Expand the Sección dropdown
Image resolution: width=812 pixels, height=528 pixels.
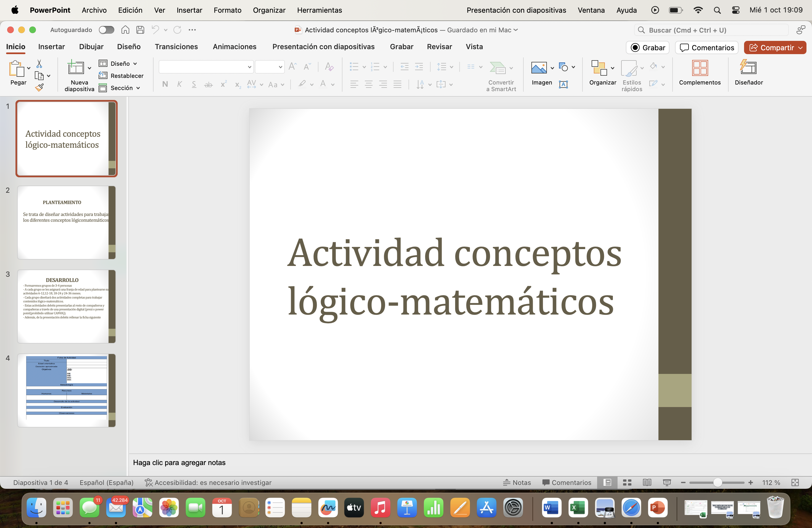coord(138,88)
